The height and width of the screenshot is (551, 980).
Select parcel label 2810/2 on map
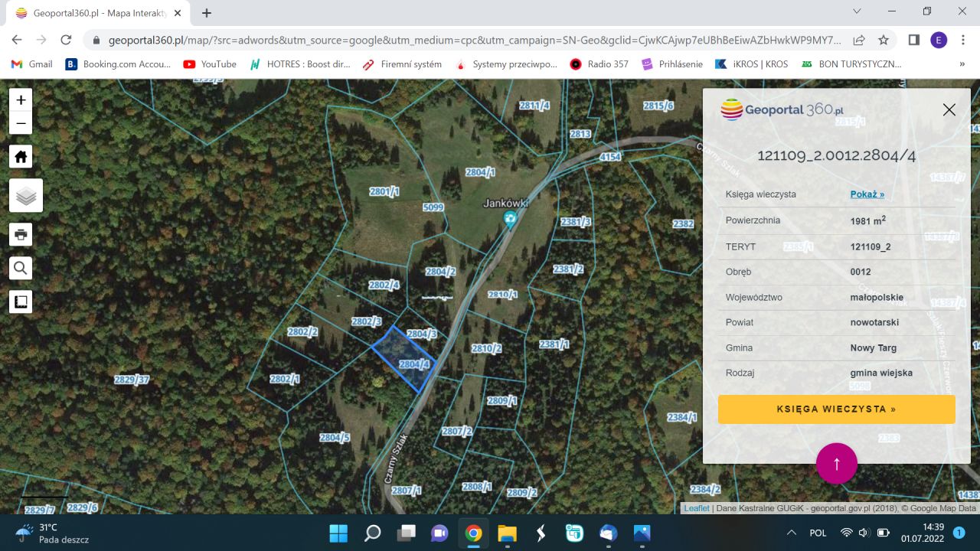coord(486,348)
